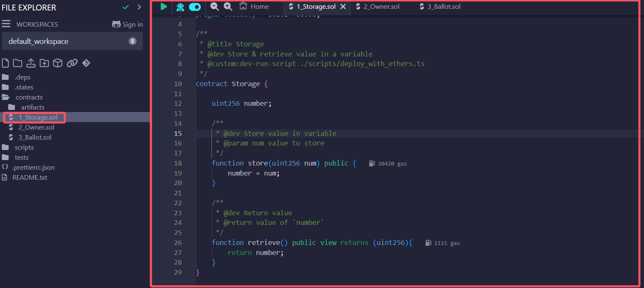Click line number 10 in the gutter
644x288 pixels.
178,84
